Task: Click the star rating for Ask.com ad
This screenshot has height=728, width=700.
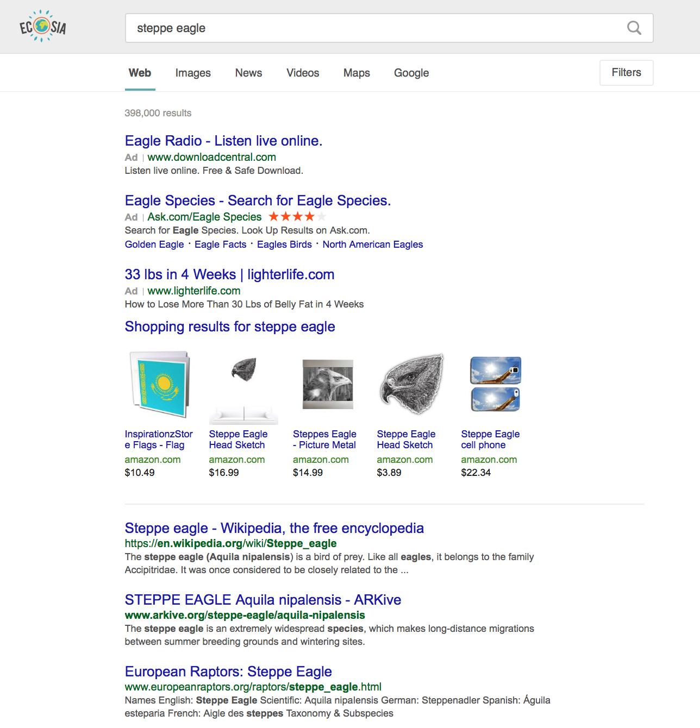Action: 297,217
